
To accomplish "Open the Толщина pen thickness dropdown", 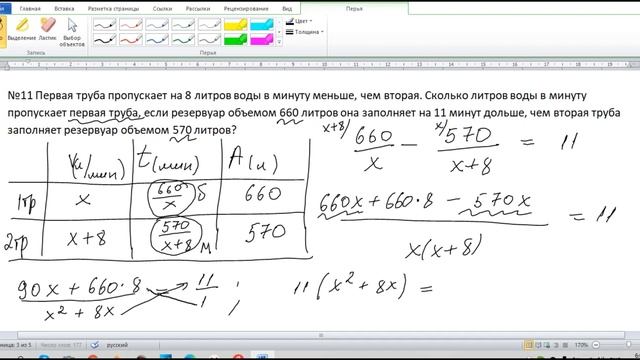I will click(x=304, y=31).
